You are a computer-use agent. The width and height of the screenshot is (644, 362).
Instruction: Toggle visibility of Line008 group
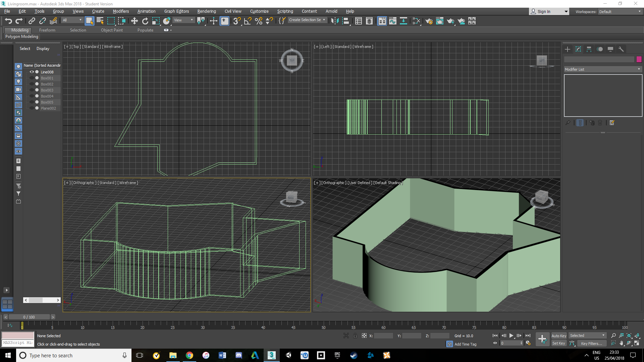tap(32, 72)
